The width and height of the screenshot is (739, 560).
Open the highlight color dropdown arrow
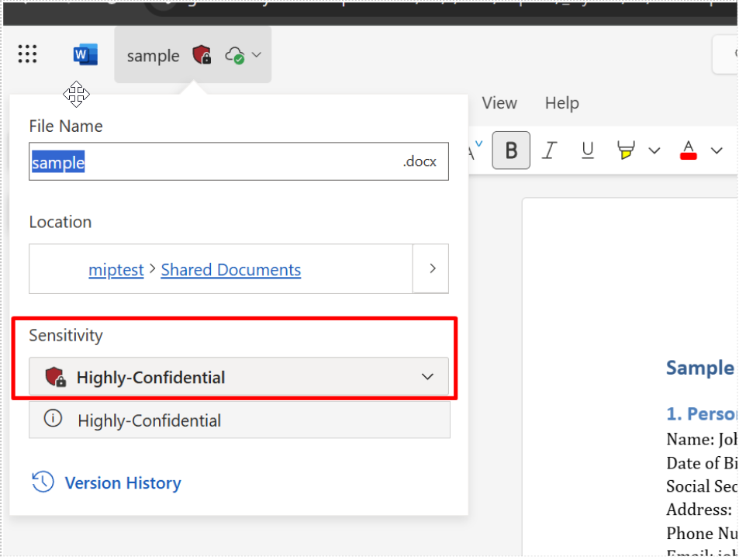pos(654,150)
